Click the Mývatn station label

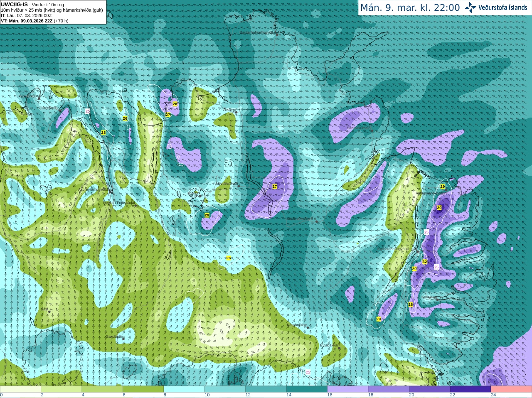point(194,193)
